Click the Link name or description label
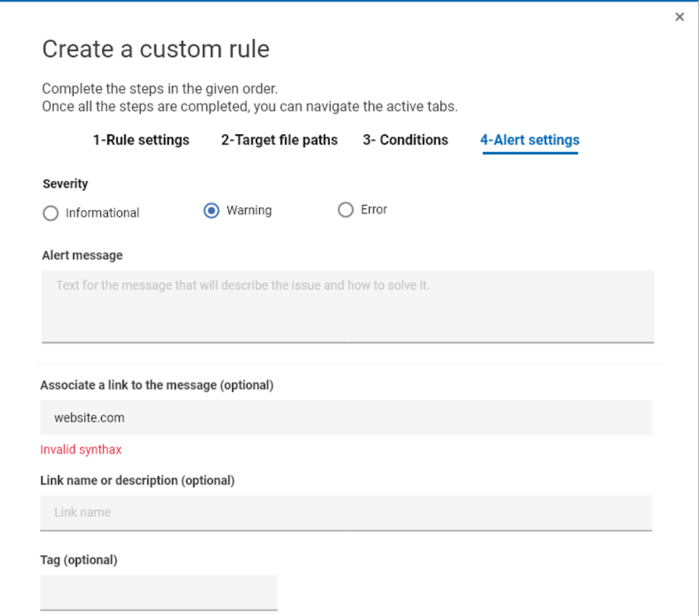Screen dimensions: 699x616 (x=137, y=481)
